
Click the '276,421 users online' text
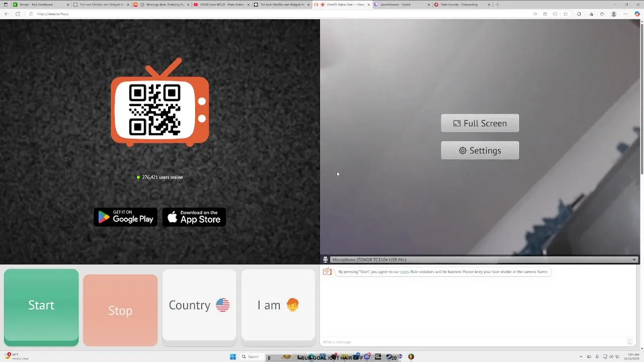coord(163,177)
